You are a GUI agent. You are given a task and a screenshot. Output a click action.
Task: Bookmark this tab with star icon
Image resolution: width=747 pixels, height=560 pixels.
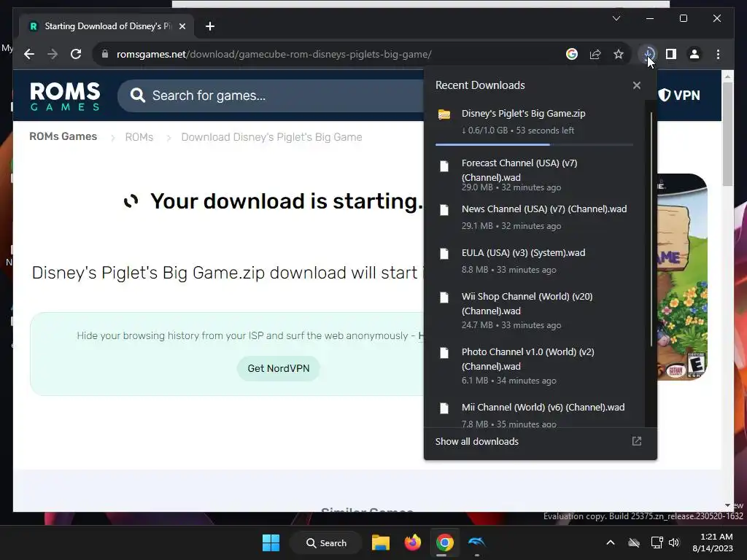point(619,54)
